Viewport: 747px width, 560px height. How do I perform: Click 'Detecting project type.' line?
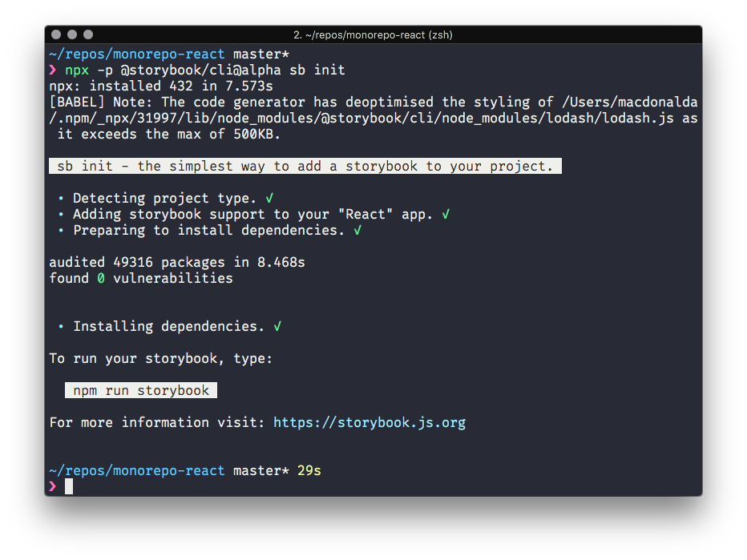click(x=165, y=198)
